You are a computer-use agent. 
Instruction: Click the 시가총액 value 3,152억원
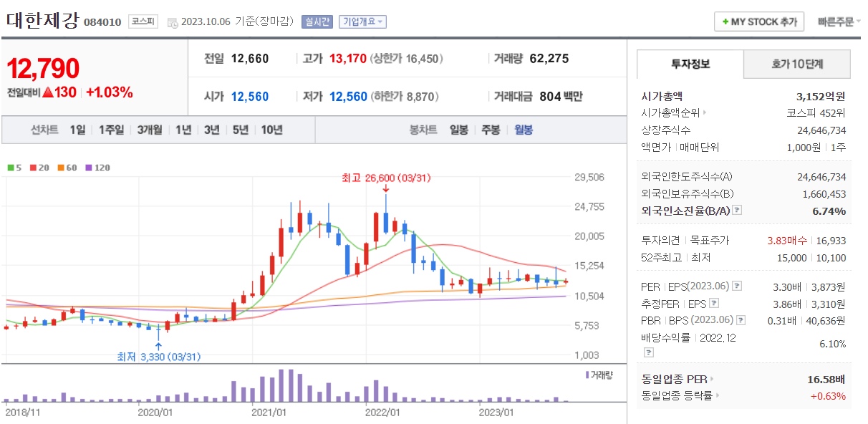[x=821, y=95]
